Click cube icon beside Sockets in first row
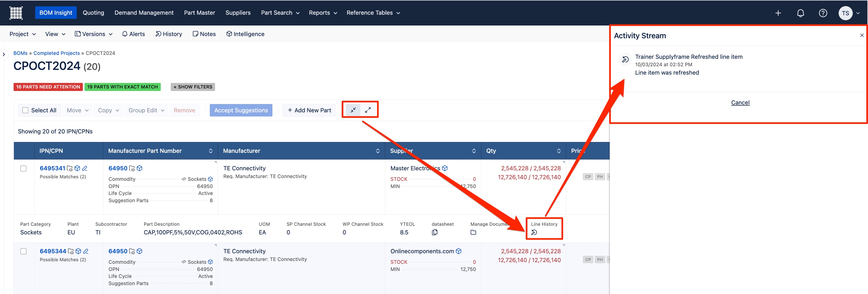868x294 pixels. [210, 179]
